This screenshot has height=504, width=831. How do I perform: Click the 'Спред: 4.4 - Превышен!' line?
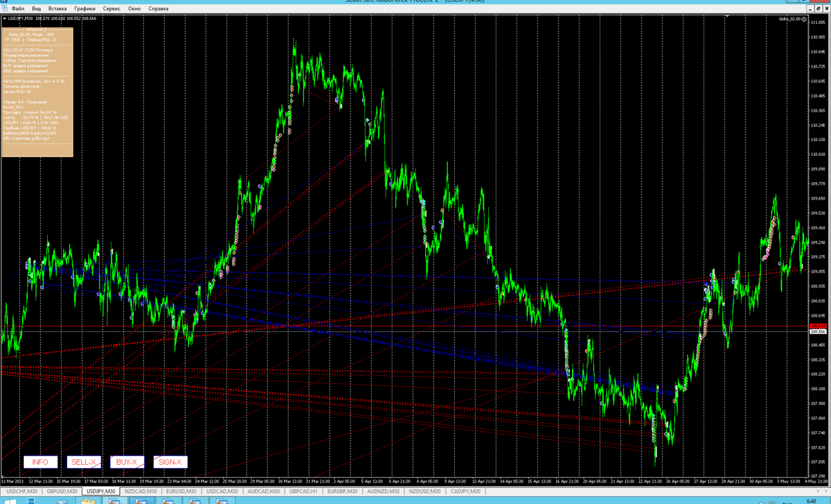tap(25, 102)
